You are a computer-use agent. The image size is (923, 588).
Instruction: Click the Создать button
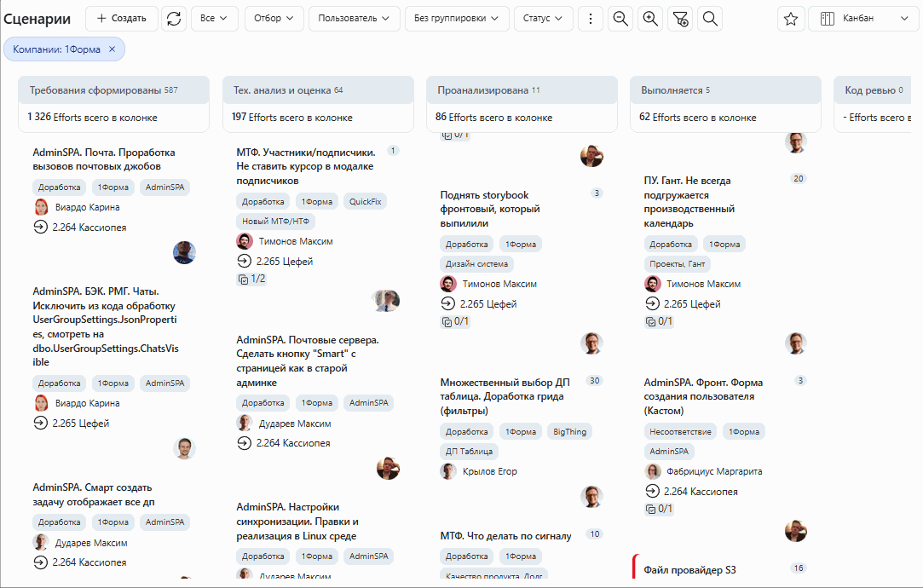click(122, 19)
